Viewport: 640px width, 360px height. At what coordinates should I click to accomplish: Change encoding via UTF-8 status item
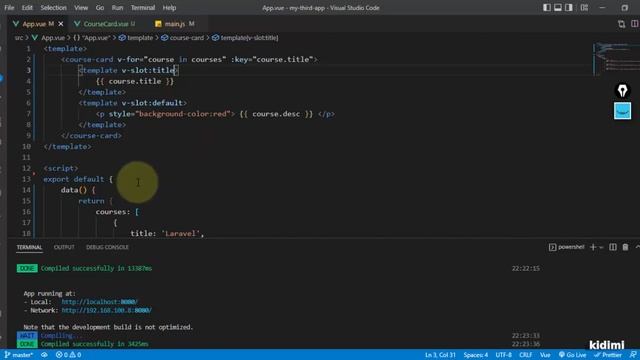pos(503,355)
